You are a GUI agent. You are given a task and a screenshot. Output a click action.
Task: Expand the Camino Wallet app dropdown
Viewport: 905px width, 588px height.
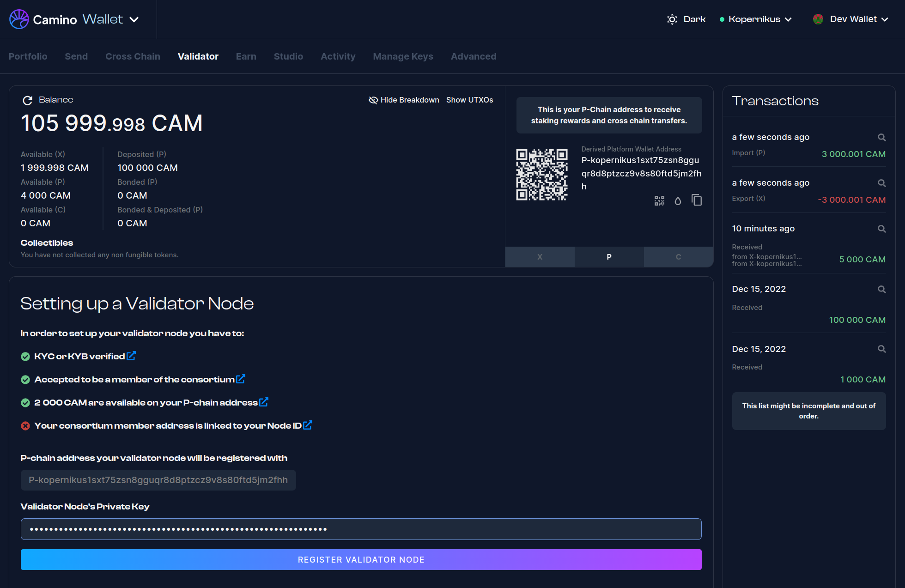pyautogui.click(x=134, y=19)
